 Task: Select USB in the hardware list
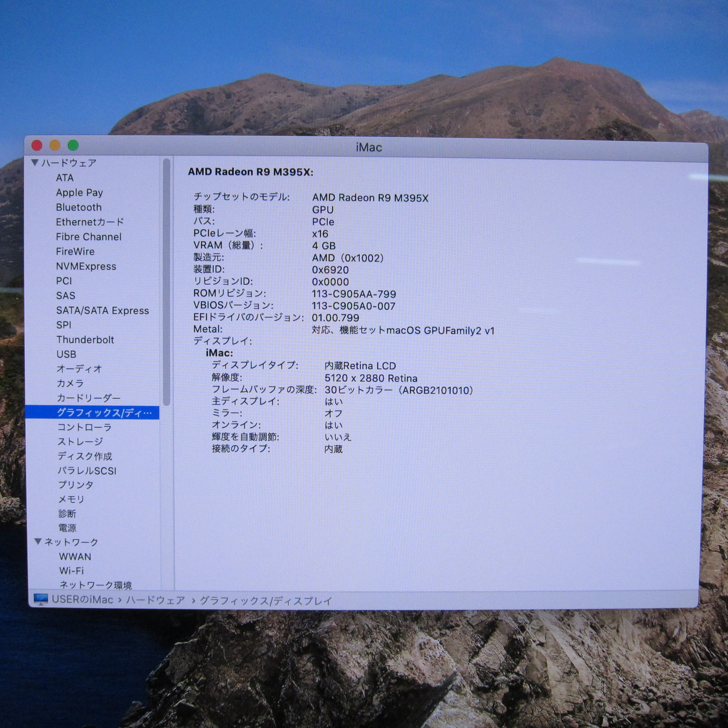66,354
